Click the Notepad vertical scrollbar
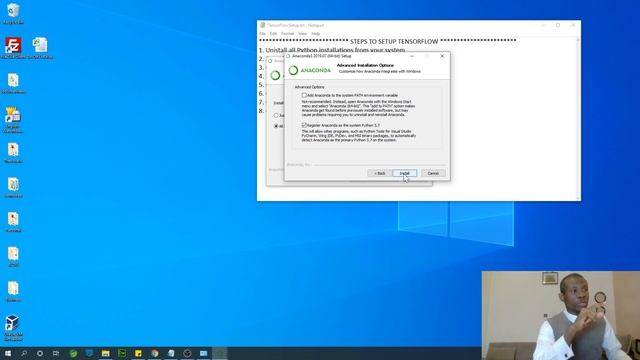 (x=578, y=118)
